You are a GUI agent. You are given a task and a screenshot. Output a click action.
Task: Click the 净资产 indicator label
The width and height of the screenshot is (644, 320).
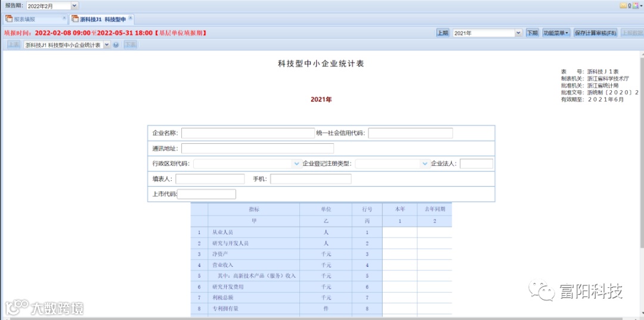tap(220, 254)
